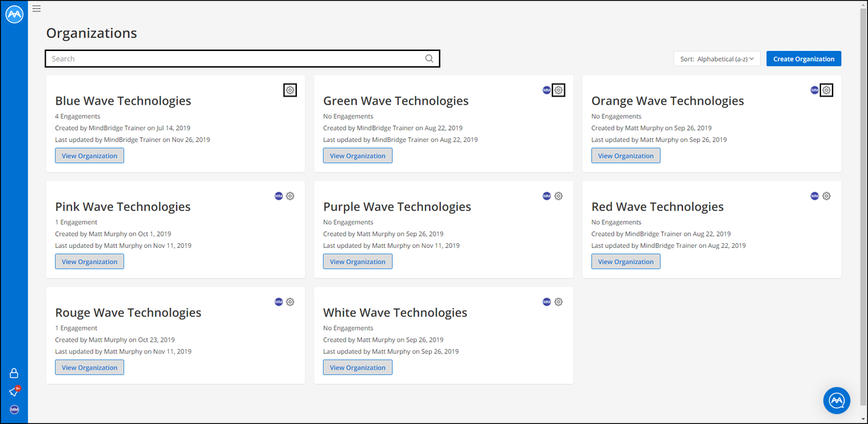This screenshot has height=424, width=868.
Task: Click 'Created by MindBridge Trainer on Jul 14, 2019'
Action: (x=123, y=128)
